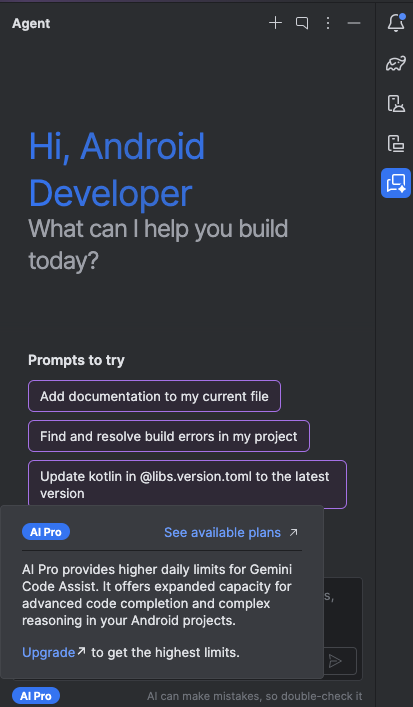Select 'Add documentation to my current file' prompt
413x707 pixels.
pyautogui.click(x=154, y=396)
